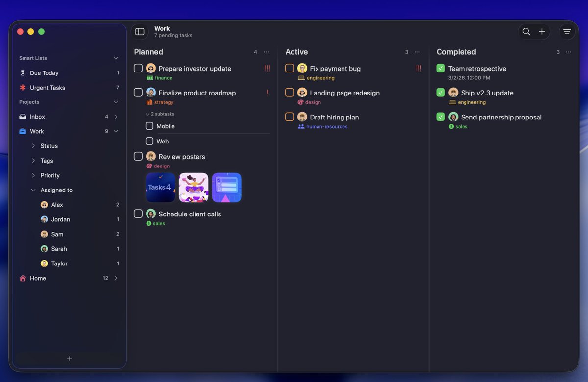Click the Work briefcase icon
The height and width of the screenshot is (382, 588).
click(23, 131)
